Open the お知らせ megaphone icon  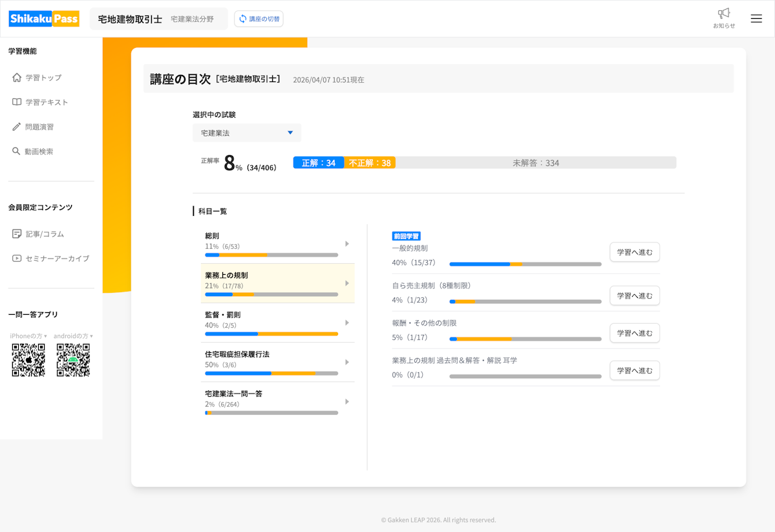[724, 14]
